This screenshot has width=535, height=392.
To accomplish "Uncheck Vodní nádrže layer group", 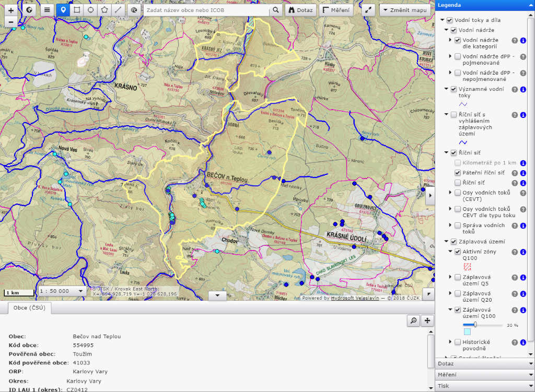I will [x=454, y=30].
